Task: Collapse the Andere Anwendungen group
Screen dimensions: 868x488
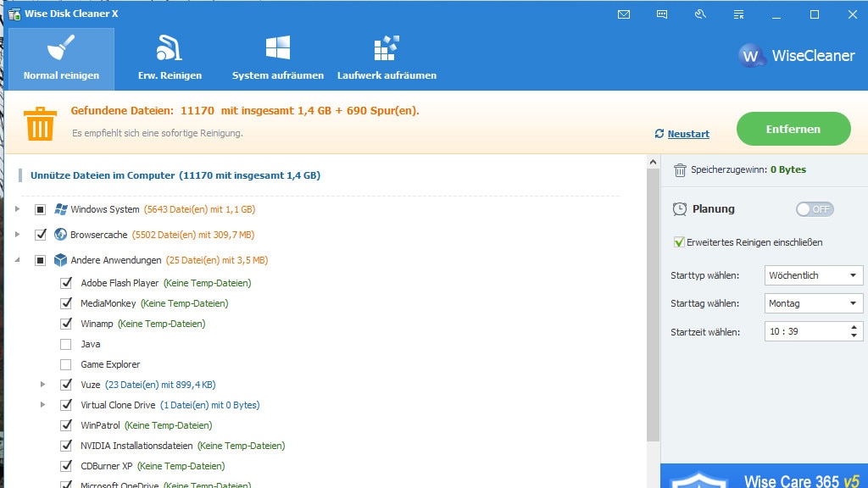Action: (18, 260)
